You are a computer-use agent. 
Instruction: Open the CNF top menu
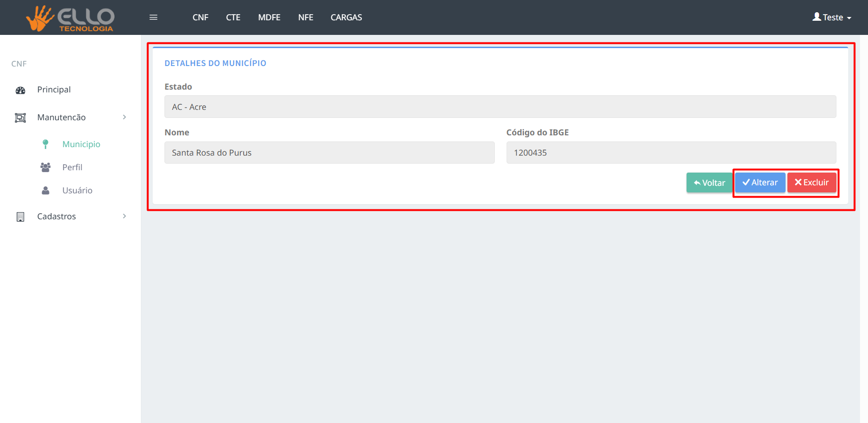200,17
